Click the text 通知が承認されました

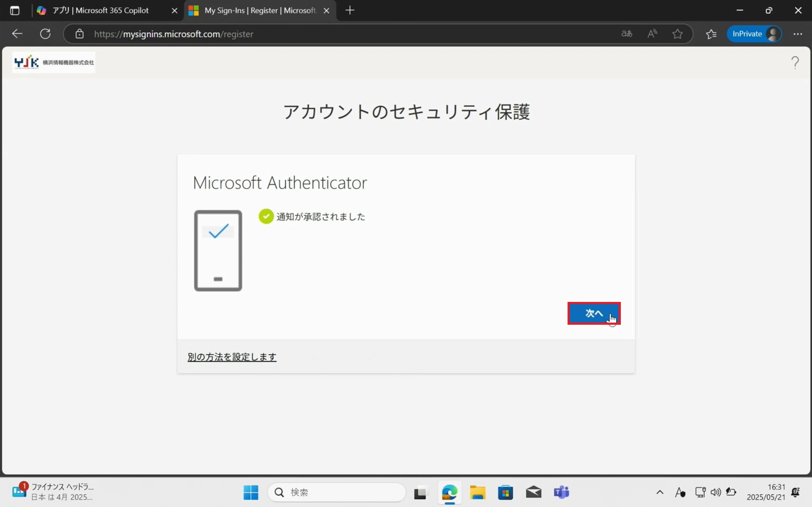click(321, 217)
